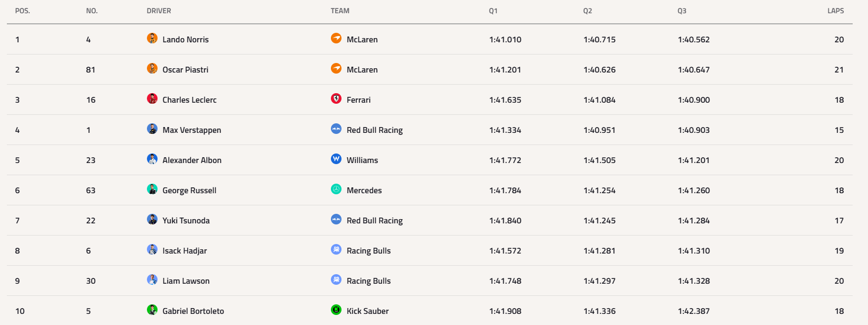Open Charles Leclerc driver link

click(189, 100)
